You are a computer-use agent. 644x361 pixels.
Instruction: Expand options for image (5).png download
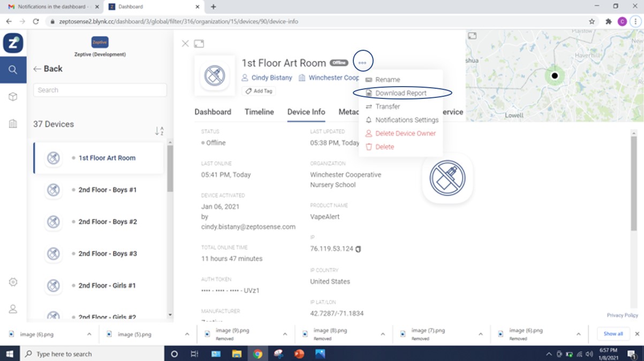click(187, 334)
